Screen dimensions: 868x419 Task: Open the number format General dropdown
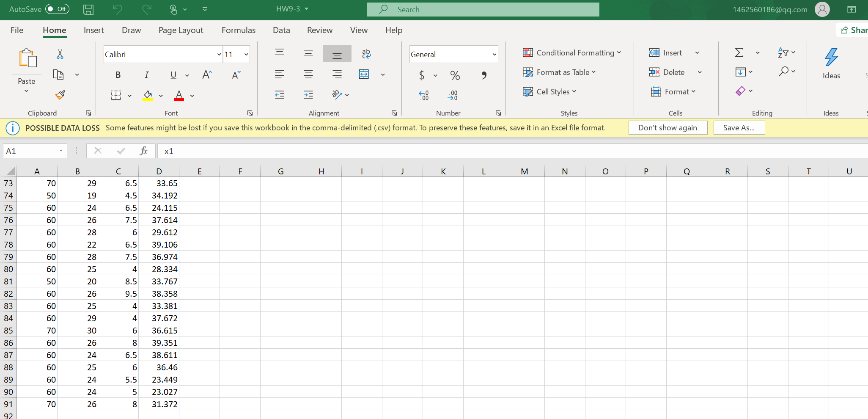[494, 54]
